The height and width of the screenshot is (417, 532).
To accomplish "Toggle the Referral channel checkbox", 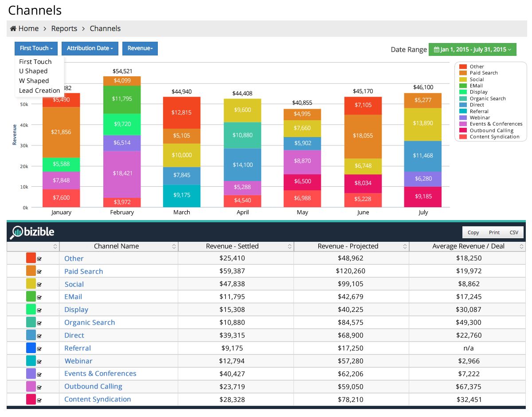I will tap(39, 349).
